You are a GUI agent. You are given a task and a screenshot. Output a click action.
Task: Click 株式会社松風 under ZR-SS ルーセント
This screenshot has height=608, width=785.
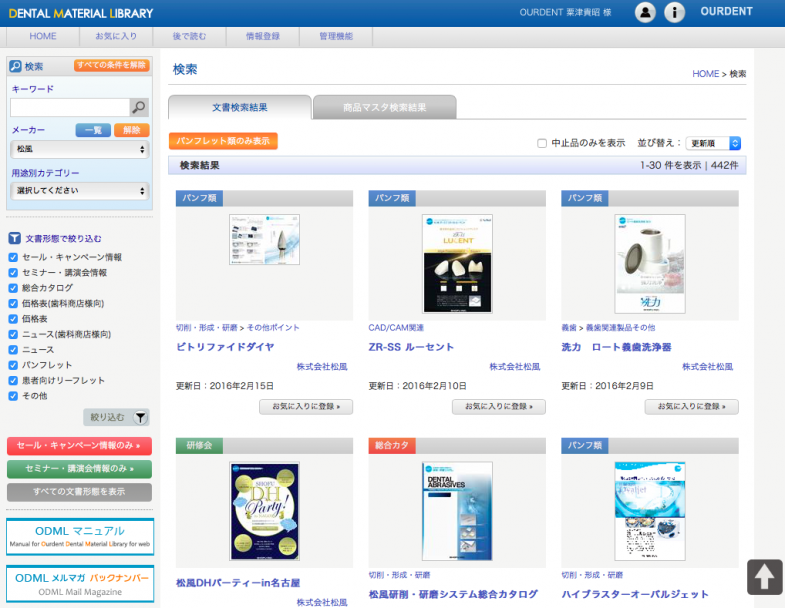coord(515,367)
